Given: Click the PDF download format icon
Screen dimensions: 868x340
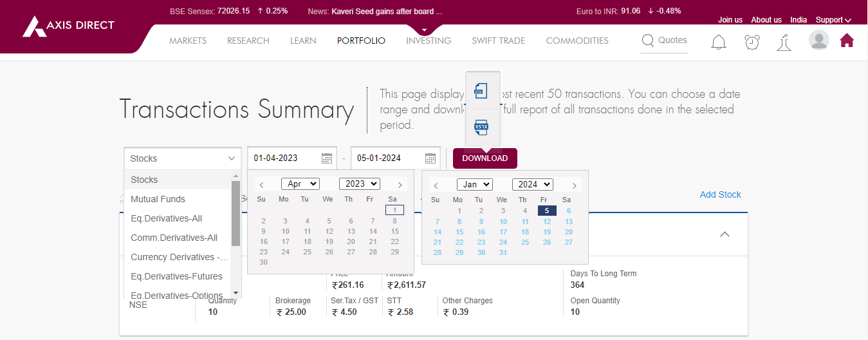Looking at the screenshot, I should (481, 91).
